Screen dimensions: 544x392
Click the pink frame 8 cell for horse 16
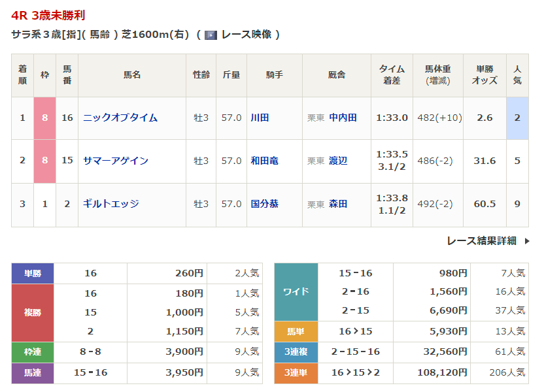[44, 118]
